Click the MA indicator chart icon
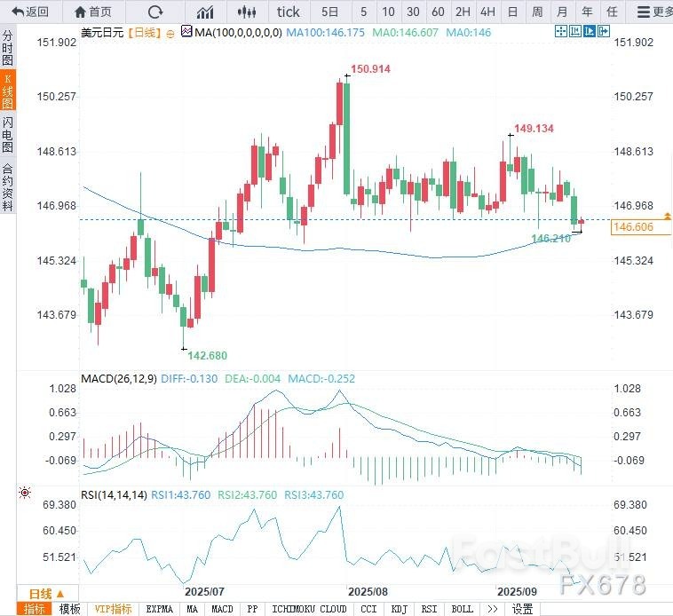 click(x=186, y=31)
